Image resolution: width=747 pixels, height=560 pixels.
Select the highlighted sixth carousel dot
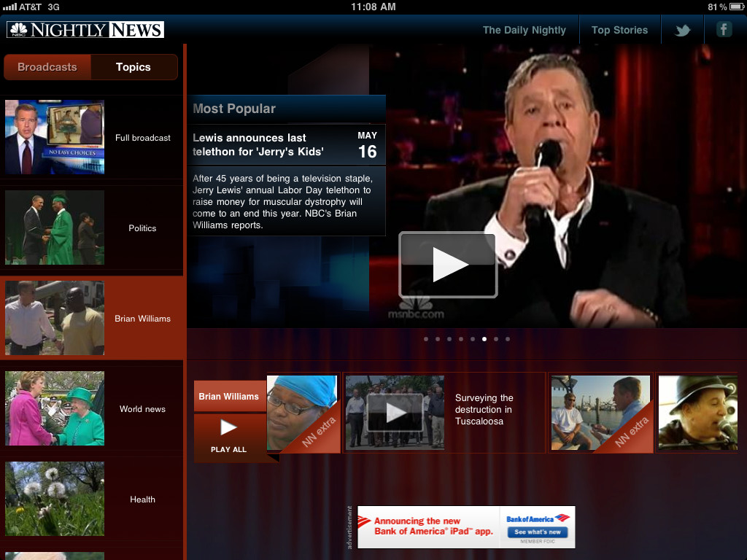click(x=484, y=339)
